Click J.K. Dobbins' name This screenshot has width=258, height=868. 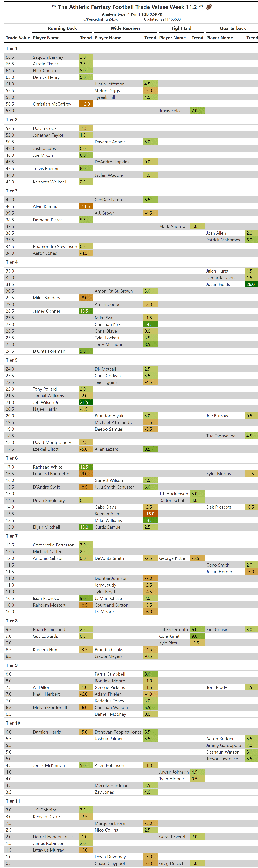[45, 810]
